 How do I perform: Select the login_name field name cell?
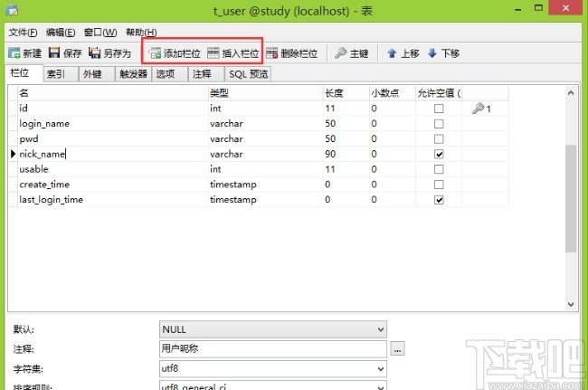pyautogui.click(x=113, y=123)
